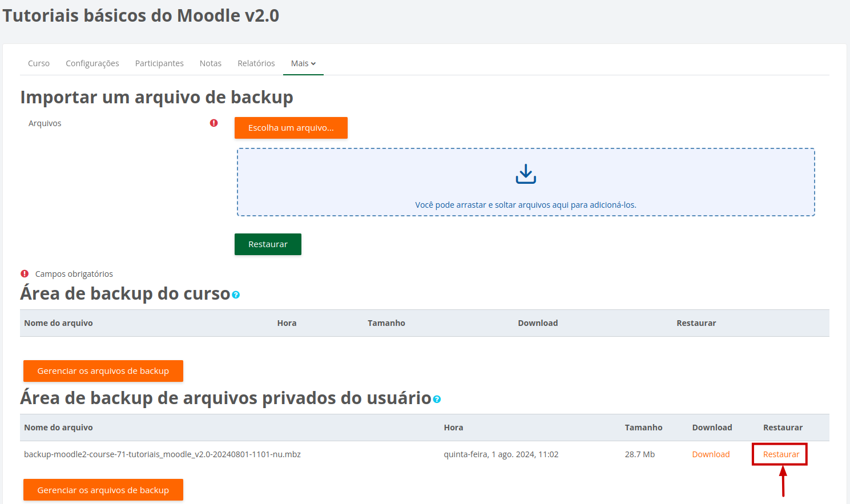
Task: Select the Notas tab
Action: click(210, 63)
